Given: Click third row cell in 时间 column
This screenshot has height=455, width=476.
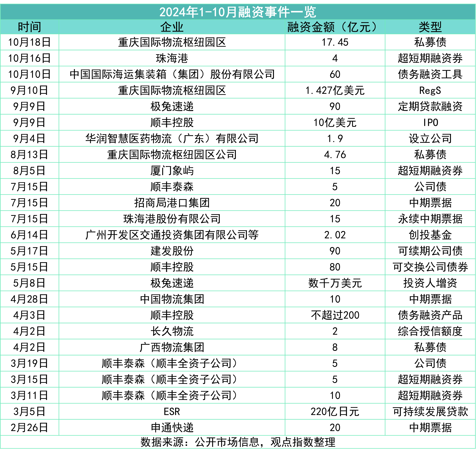Looking at the screenshot, I should 30,74.
